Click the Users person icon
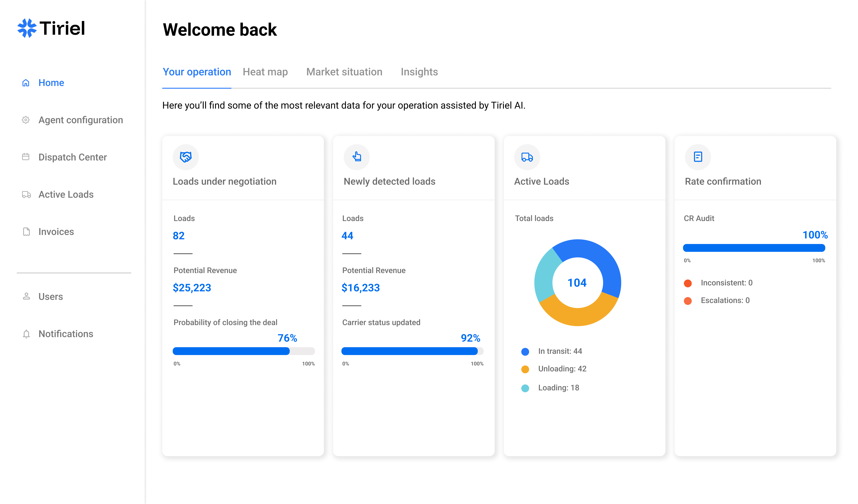 click(26, 296)
